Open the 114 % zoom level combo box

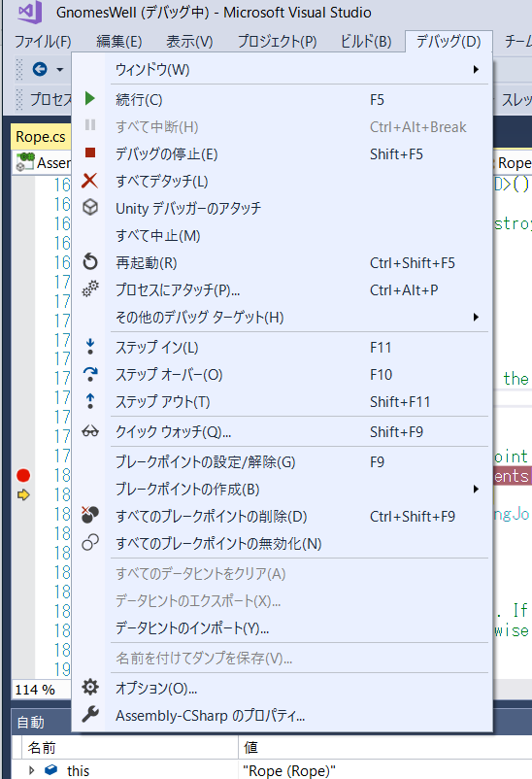coord(42,690)
